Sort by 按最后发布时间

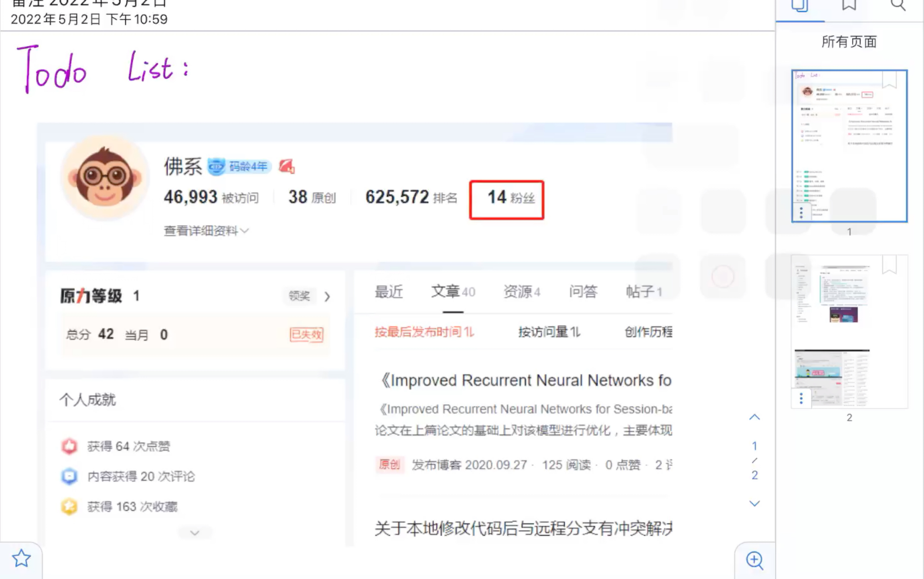click(424, 332)
